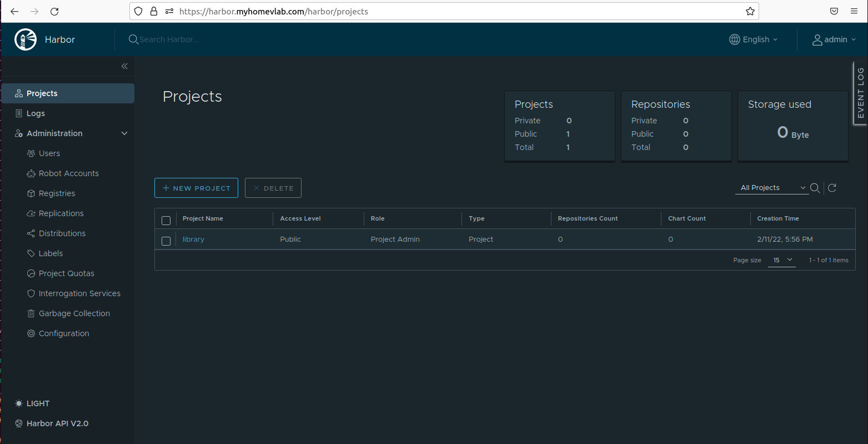The width and height of the screenshot is (868, 444).
Task: Open the All Projects filter dropdown
Action: pyautogui.click(x=772, y=188)
